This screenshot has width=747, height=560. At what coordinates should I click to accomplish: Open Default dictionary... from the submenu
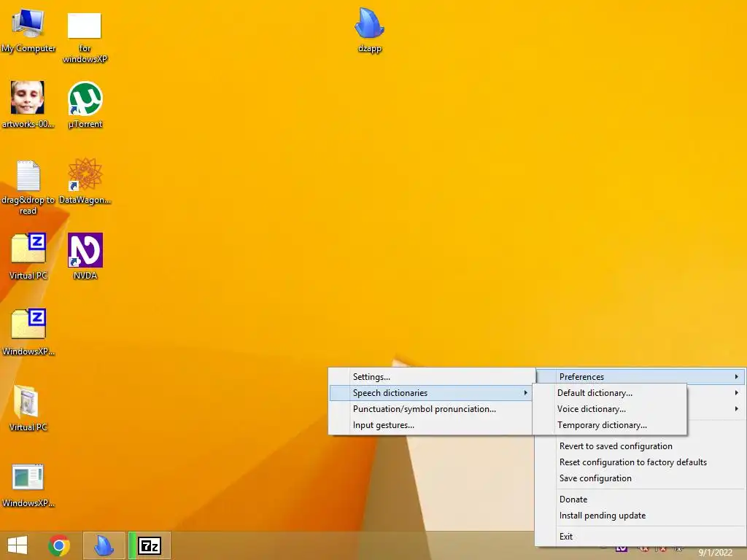coord(609,393)
